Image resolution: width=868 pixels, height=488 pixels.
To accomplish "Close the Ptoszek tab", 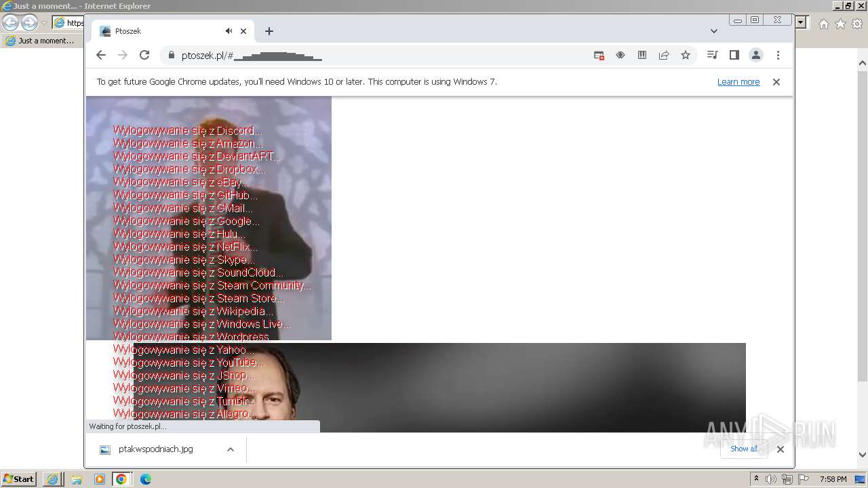I will 243,31.
